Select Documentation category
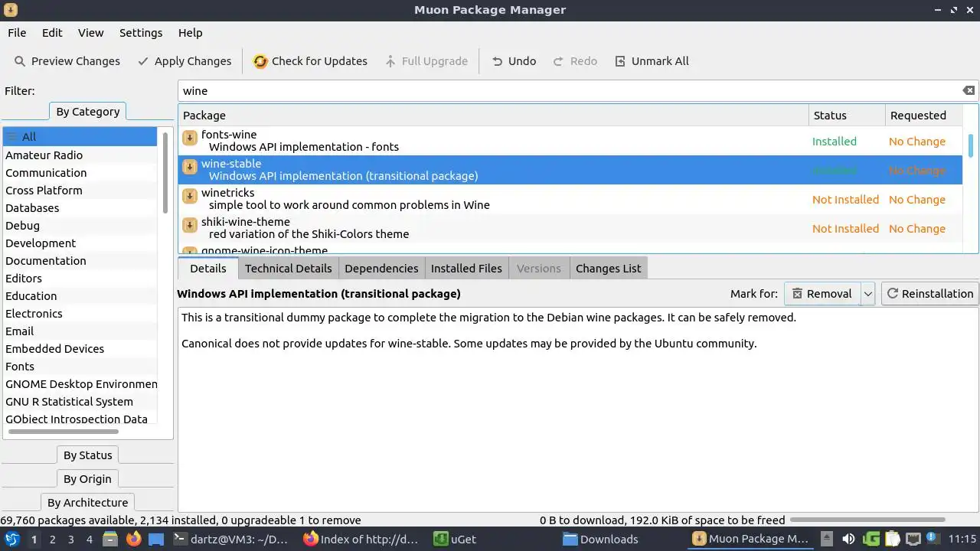Viewport: 980px width, 551px height. coord(80,261)
